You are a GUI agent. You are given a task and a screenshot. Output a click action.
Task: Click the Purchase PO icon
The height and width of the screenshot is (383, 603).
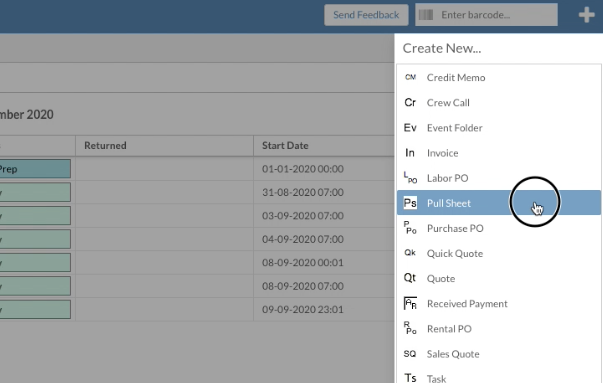coord(410,228)
